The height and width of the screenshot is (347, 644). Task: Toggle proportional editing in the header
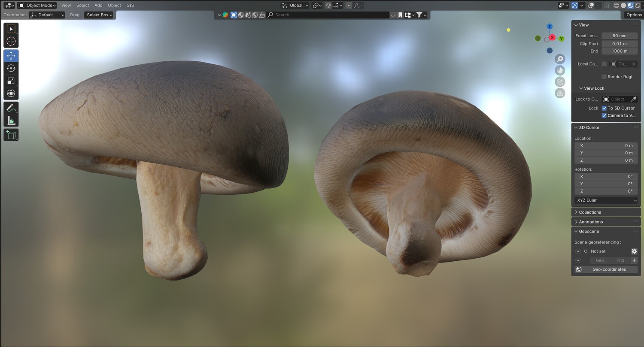point(349,6)
